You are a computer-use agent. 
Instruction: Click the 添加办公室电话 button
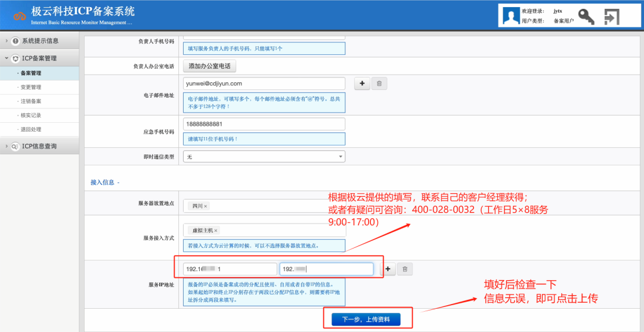(x=210, y=66)
